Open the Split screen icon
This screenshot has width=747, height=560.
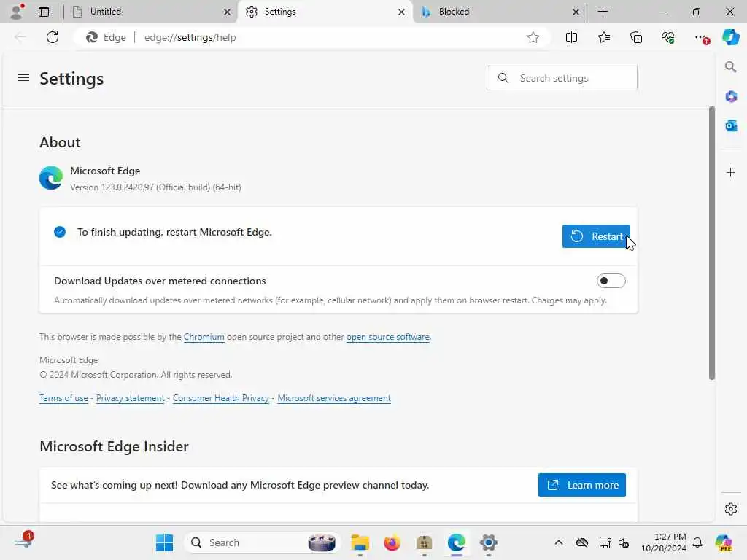[x=571, y=37]
